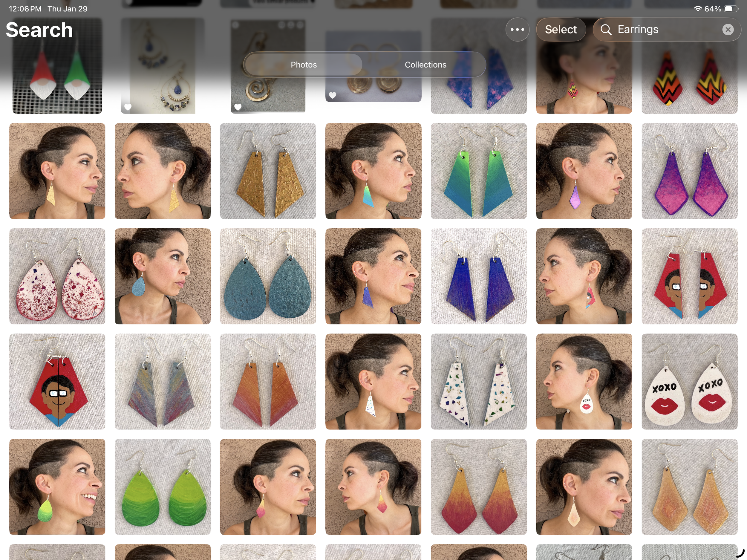This screenshot has width=747, height=560.
Task: Open the green teardrop earrings photo
Action: click(x=163, y=487)
